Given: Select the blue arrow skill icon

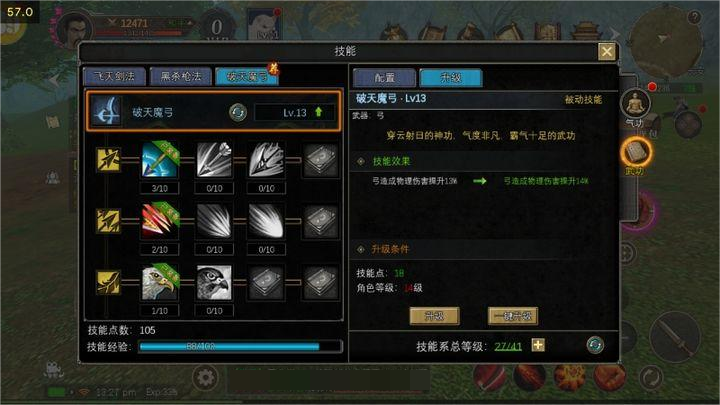Looking at the screenshot, I should [x=159, y=159].
